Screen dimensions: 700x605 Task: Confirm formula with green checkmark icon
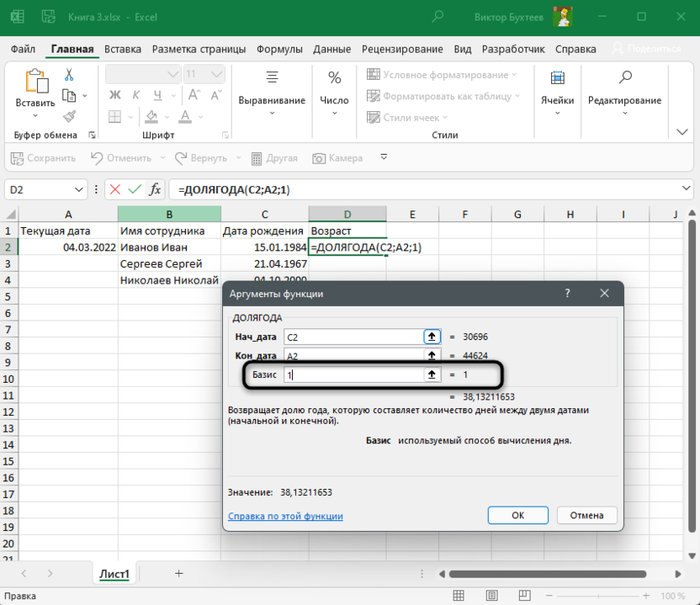pos(134,189)
